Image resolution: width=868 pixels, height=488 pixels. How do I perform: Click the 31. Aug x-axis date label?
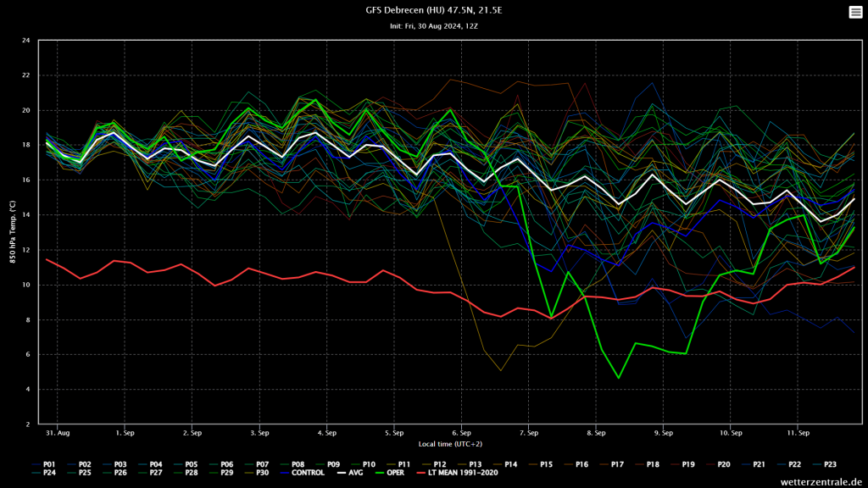point(58,432)
